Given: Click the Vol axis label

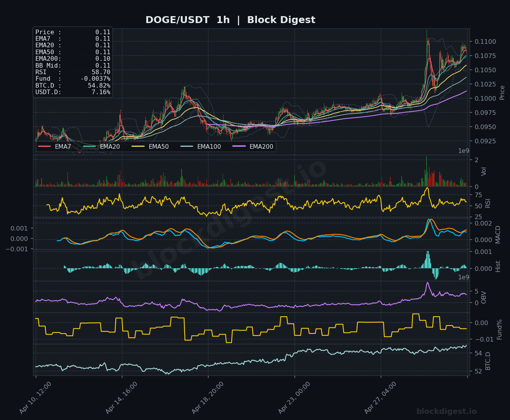Looking at the screenshot, I should click(484, 171).
